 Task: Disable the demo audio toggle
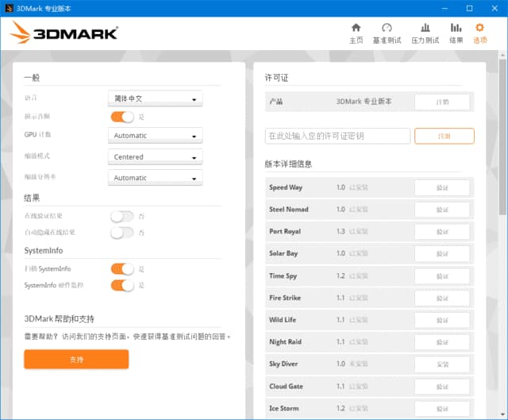pyautogui.click(x=122, y=117)
